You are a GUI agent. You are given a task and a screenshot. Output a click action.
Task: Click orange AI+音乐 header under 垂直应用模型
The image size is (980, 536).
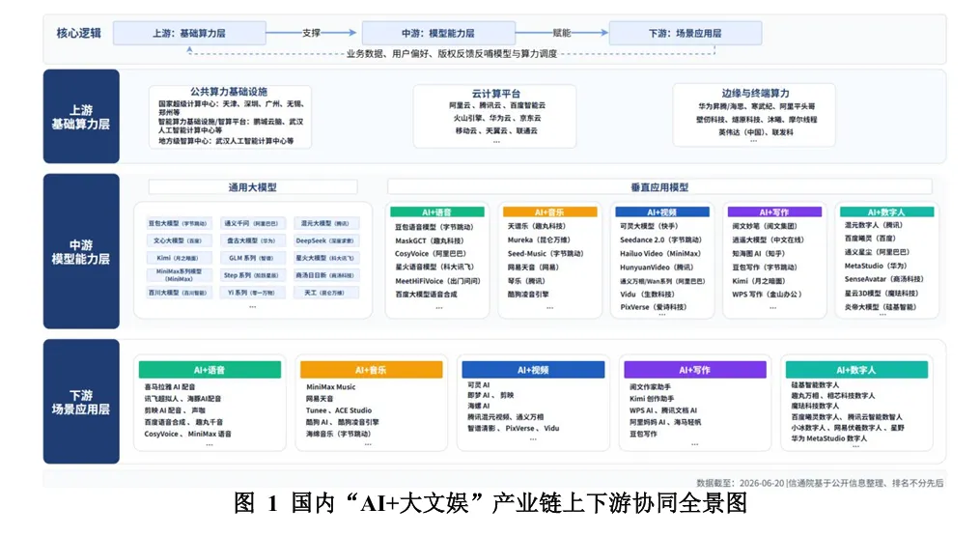(550, 212)
